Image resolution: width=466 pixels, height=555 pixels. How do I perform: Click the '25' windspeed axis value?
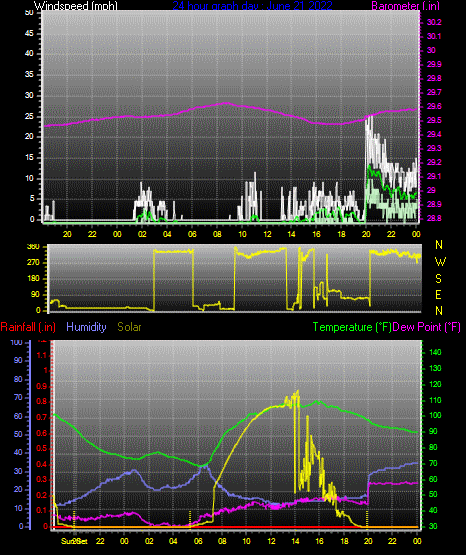click(x=29, y=116)
